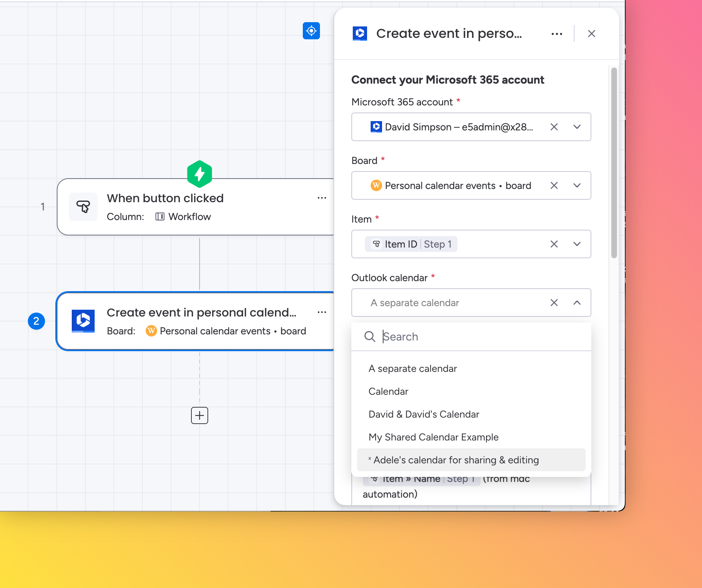Click the side panel header Microsoft 365 icon
This screenshot has height=588, width=702.
(x=360, y=34)
